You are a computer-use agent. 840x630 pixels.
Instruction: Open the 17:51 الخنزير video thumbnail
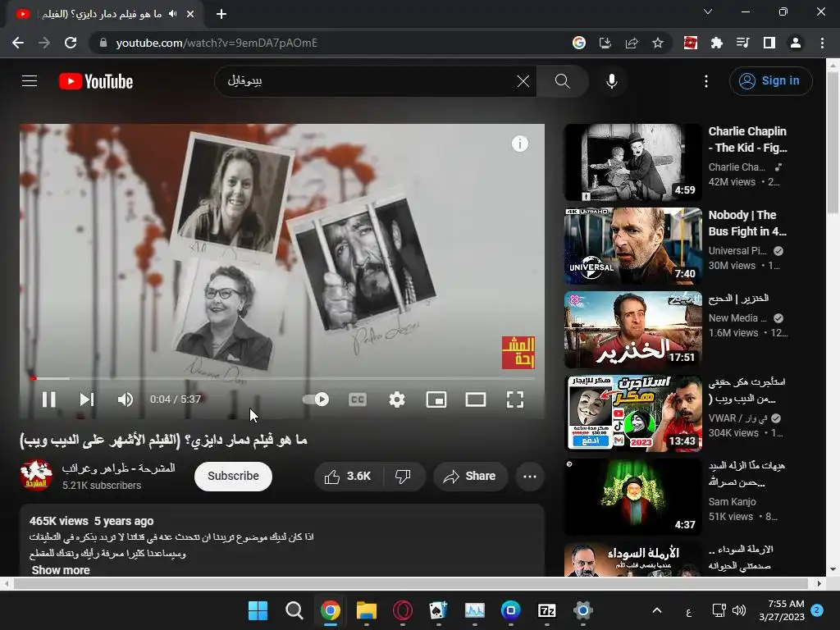click(x=632, y=330)
